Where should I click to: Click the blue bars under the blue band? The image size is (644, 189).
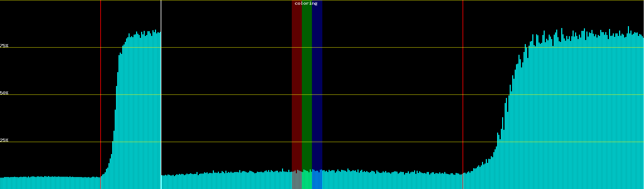point(317,180)
